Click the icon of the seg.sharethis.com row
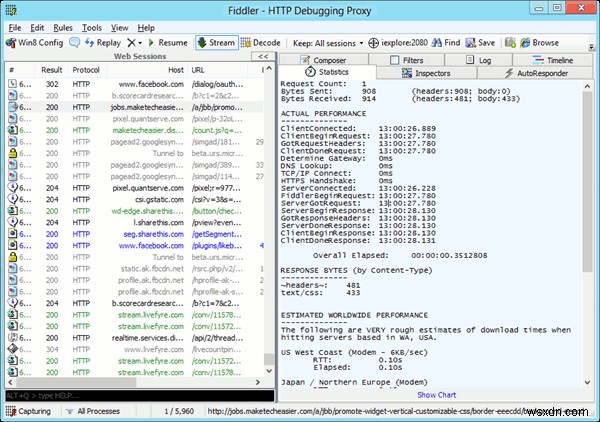This screenshot has height=422, width=600. point(13,234)
